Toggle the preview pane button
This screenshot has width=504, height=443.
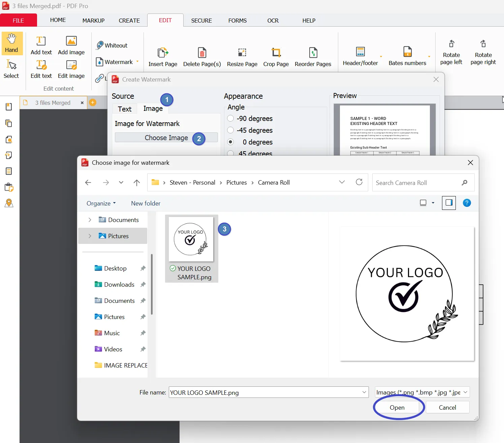click(449, 203)
